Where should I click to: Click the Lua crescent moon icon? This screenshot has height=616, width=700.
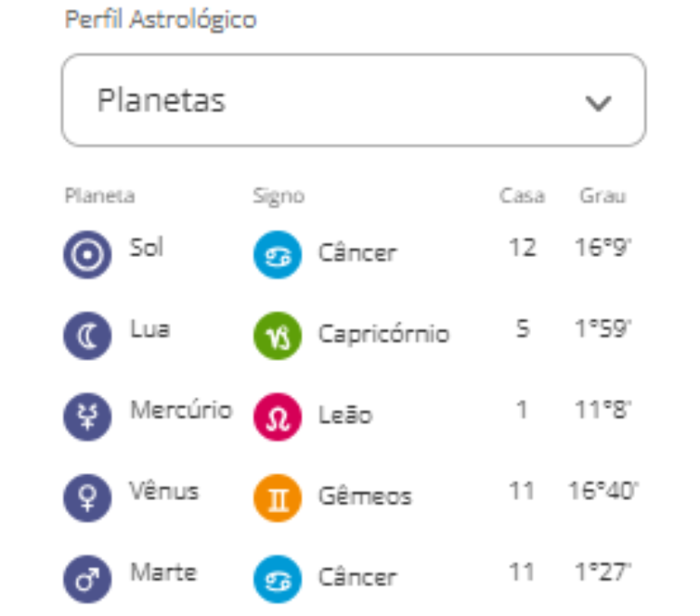click(87, 336)
